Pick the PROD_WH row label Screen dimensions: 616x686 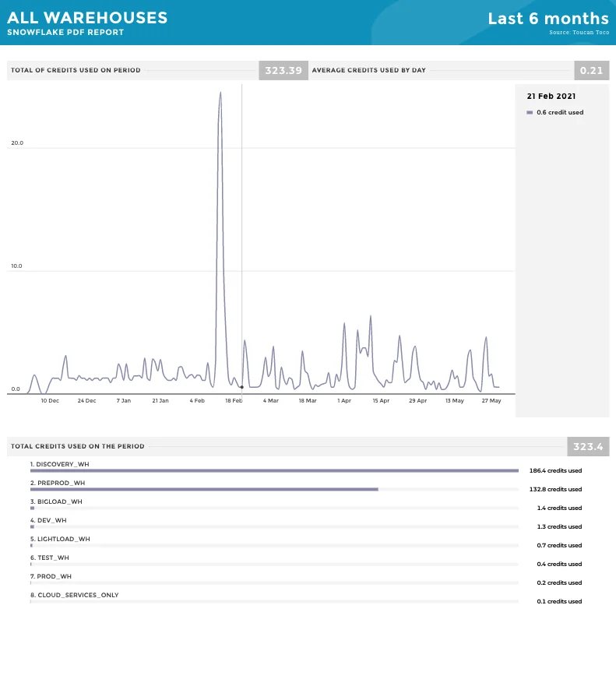coord(51,577)
